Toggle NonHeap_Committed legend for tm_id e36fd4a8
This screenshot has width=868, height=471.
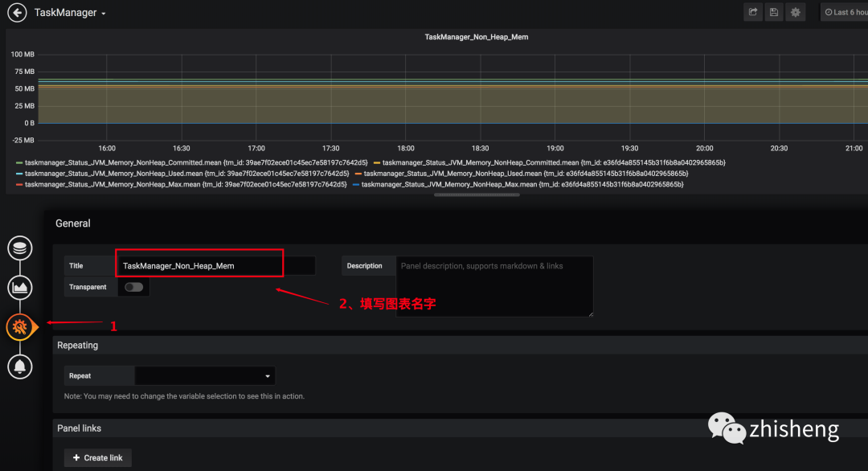click(554, 162)
